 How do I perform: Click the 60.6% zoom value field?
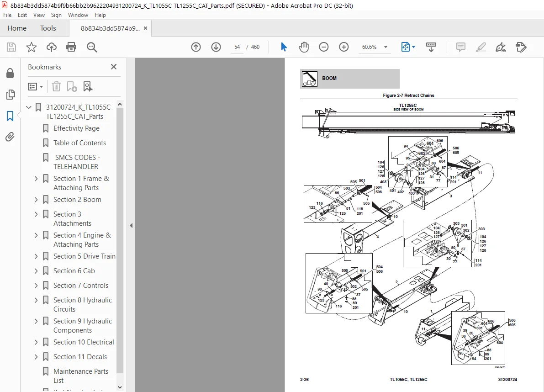(369, 47)
